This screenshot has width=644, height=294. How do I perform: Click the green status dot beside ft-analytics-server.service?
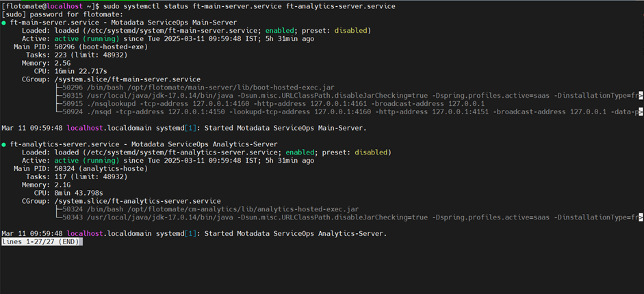point(4,144)
